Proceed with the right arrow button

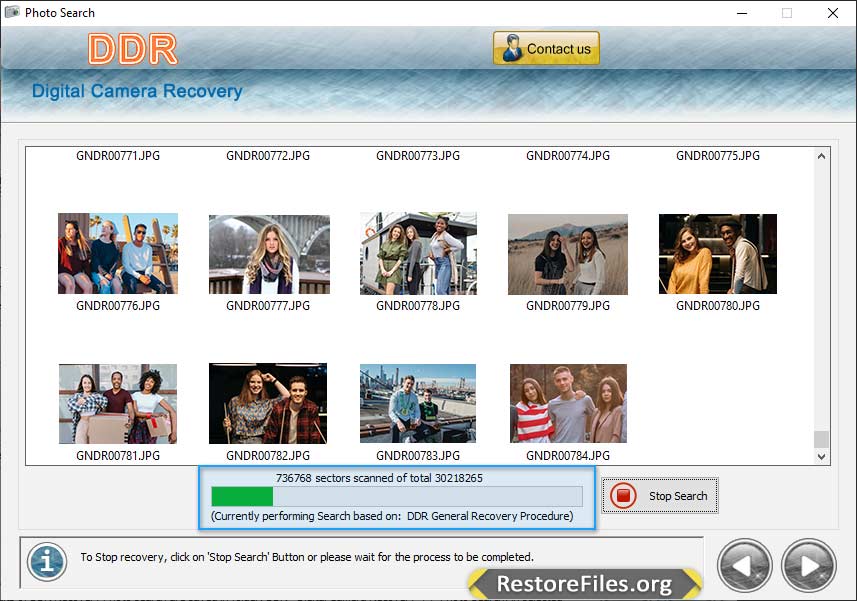pos(808,565)
